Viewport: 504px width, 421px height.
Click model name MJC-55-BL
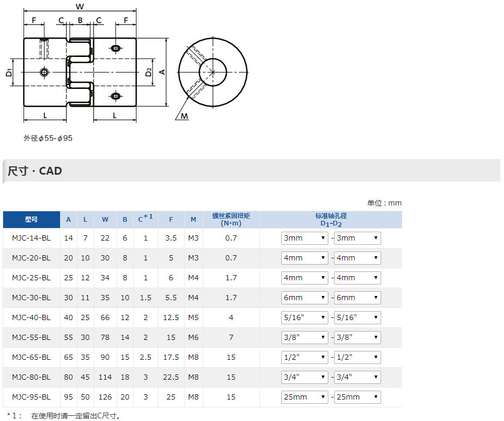[31, 337]
